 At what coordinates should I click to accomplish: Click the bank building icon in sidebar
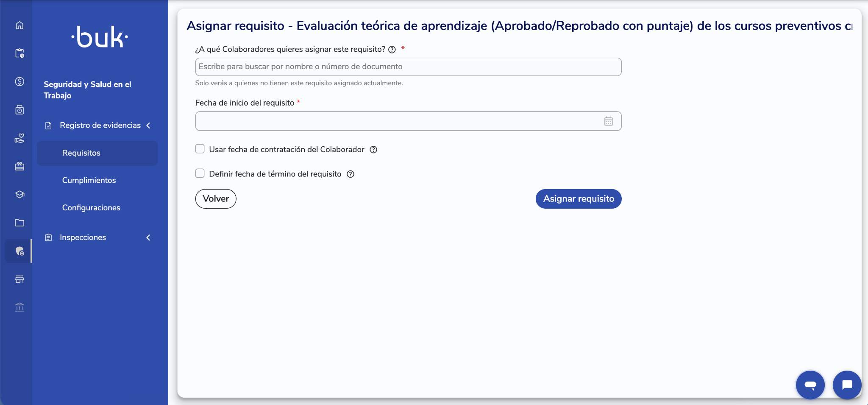point(19,307)
